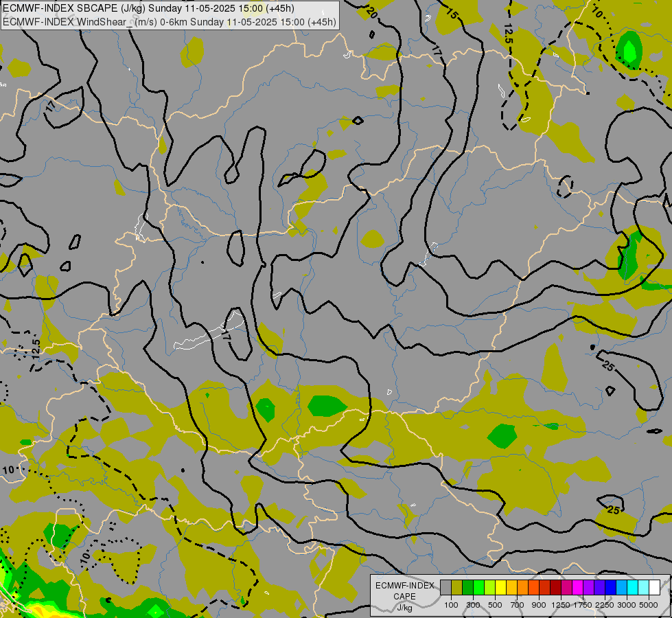The image size is (672, 618).
Task: Click the SBCAPE title line in header
Action: (x=148, y=8)
